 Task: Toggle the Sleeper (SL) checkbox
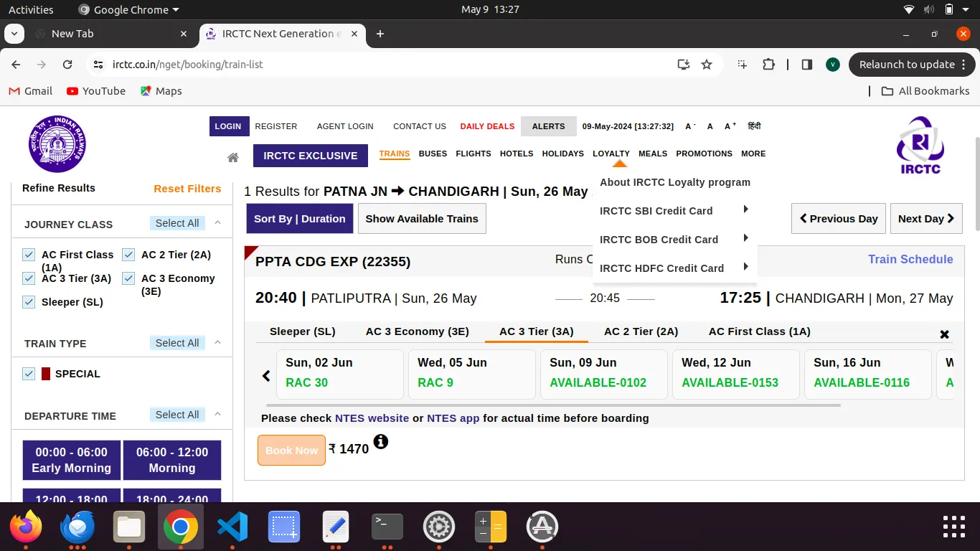(x=29, y=302)
